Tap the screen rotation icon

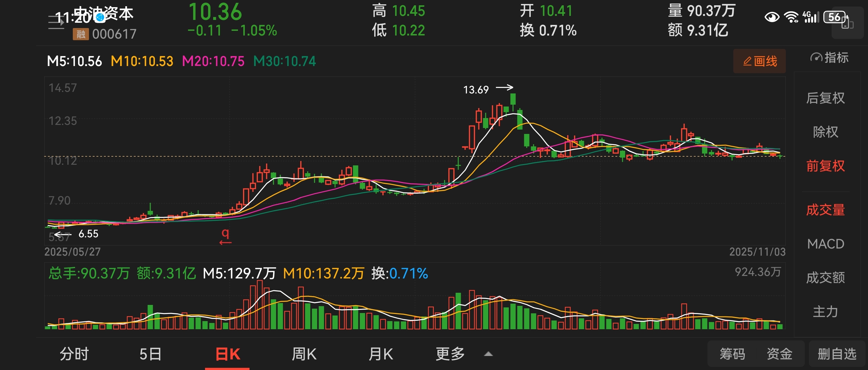(847, 24)
